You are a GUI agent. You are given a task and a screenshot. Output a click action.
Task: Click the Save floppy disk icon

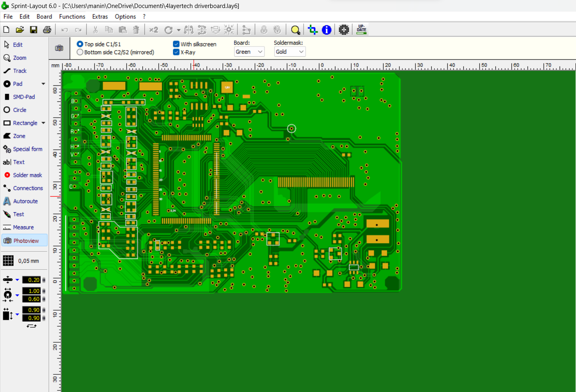click(34, 30)
